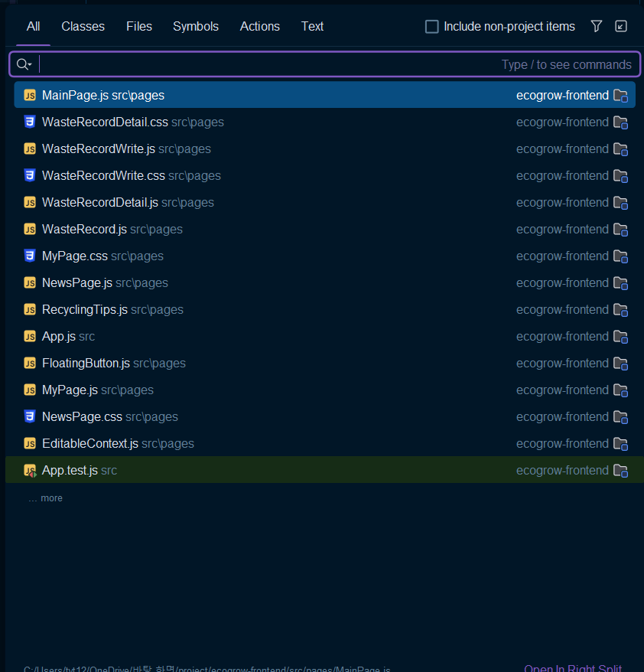
Task: Click the more link below the results
Action: point(45,497)
